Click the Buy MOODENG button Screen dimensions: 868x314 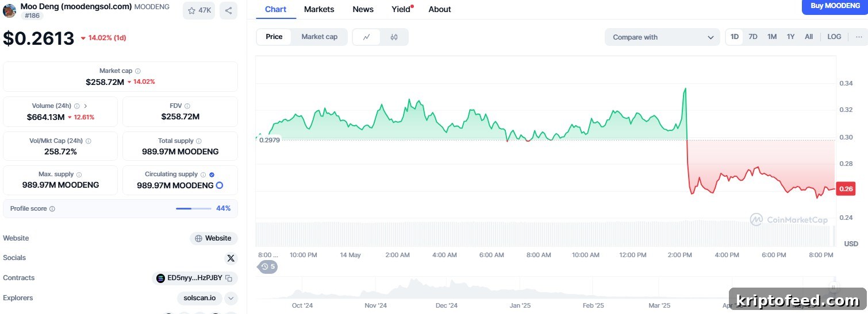coord(835,6)
